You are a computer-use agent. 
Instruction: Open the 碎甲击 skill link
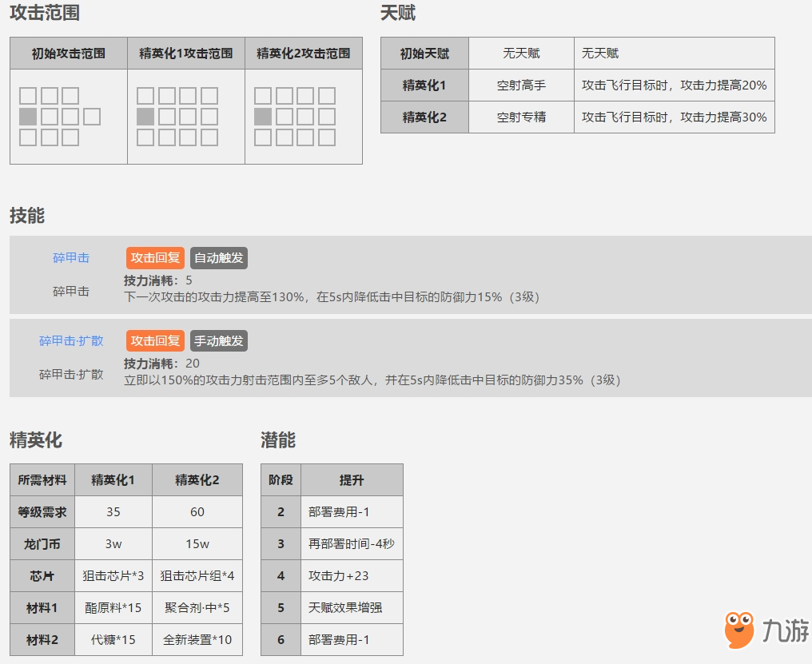click(71, 257)
